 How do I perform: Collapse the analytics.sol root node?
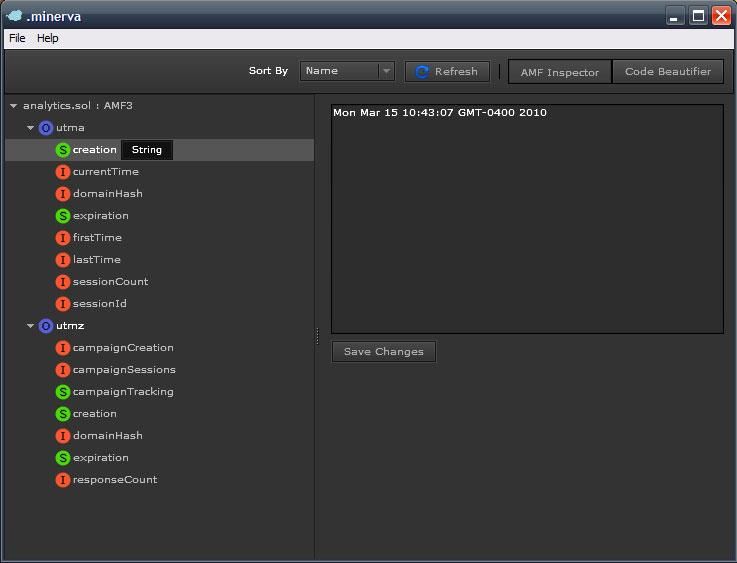coord(13,106)
